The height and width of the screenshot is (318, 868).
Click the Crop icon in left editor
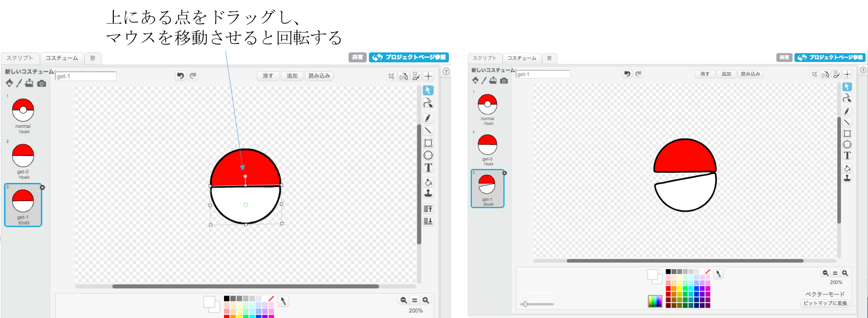pos(391,76)
